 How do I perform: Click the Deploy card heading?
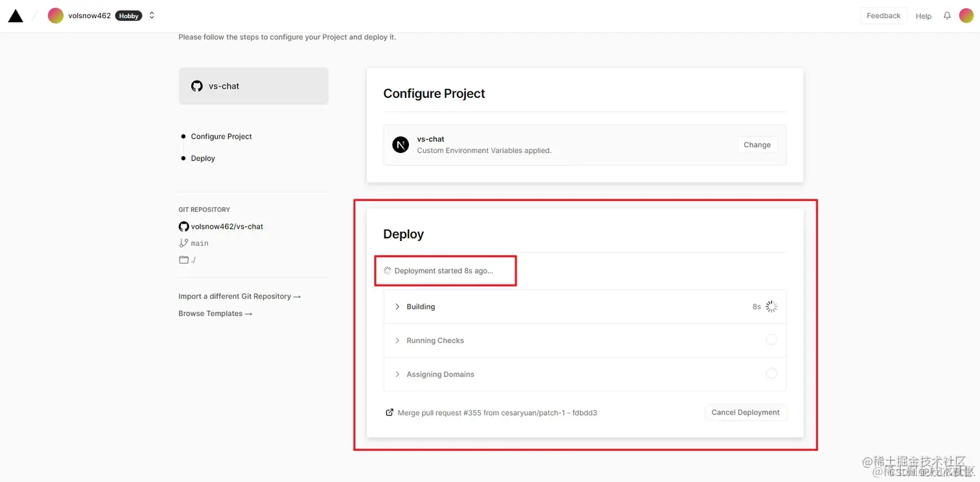point(403,234)
